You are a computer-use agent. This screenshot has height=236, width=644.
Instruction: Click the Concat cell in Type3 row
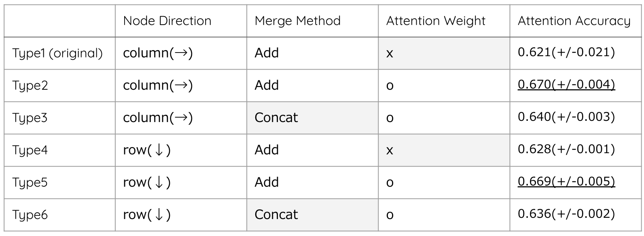pyautogui.click(x=276, y=118)
